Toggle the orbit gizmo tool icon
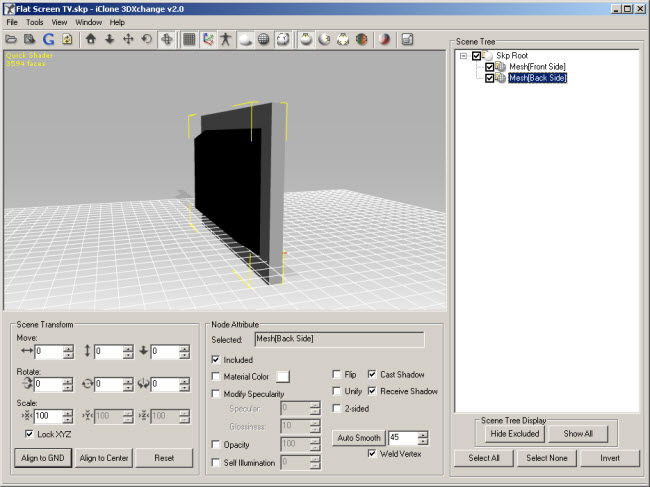This screenshot has height=487, width=650. tap(167, 39)
